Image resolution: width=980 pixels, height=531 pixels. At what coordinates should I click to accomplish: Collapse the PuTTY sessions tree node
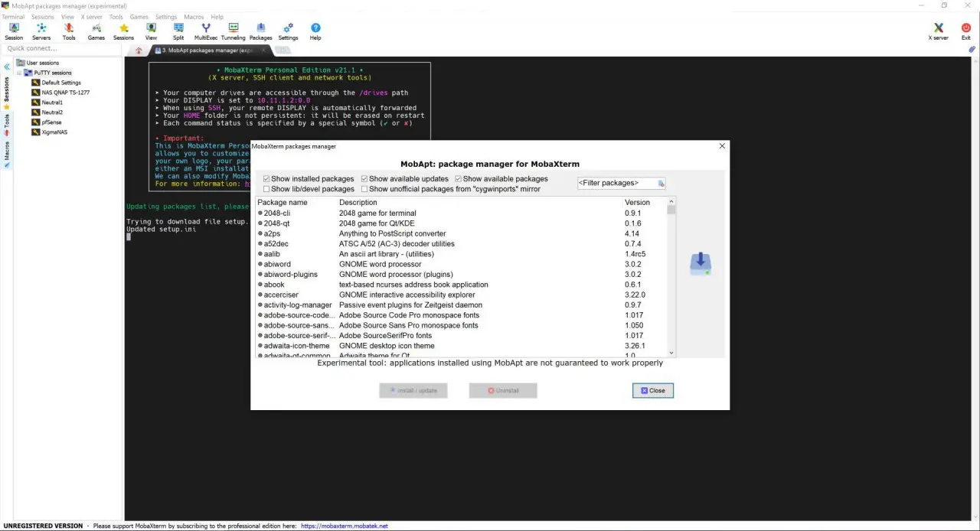click(x=20, y=73)
